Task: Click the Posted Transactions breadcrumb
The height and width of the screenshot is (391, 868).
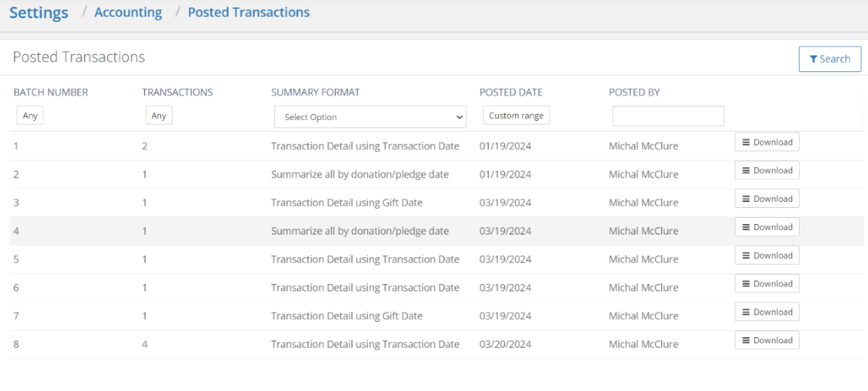Action: [x=249, y=12]
